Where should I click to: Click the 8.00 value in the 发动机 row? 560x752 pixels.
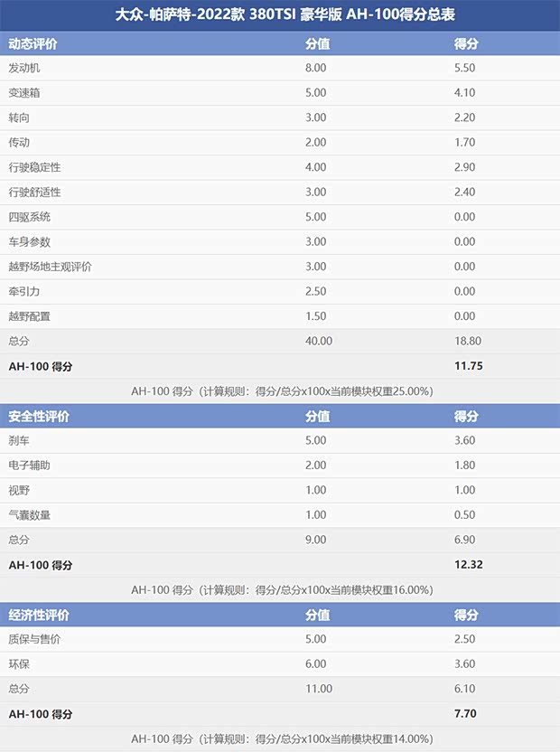[315, 68]
